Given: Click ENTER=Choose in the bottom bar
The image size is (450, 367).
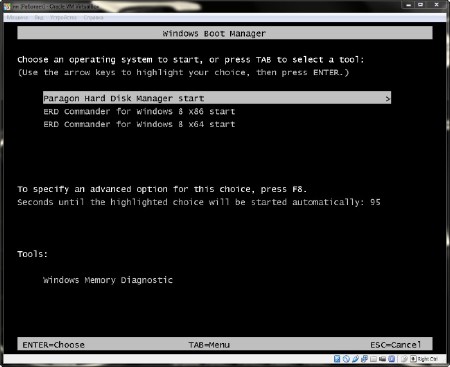Looking at the screenshot, I should coord(54,345).
